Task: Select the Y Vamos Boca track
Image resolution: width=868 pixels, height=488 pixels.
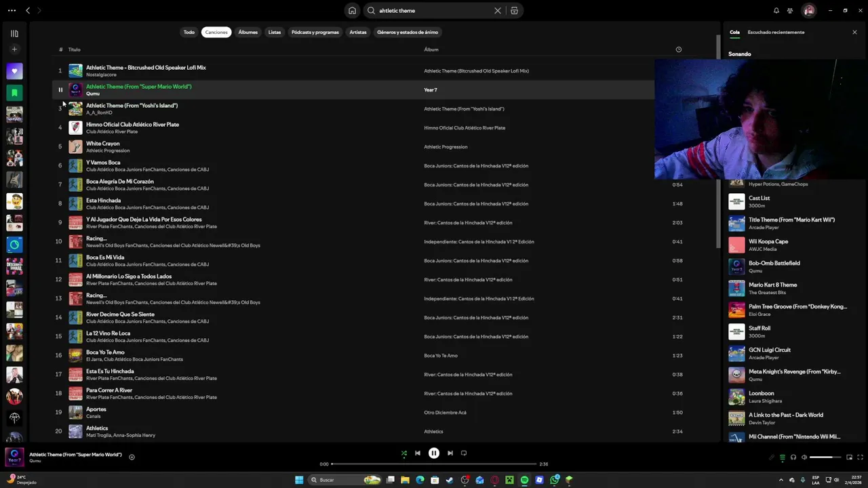Action: 103,163
